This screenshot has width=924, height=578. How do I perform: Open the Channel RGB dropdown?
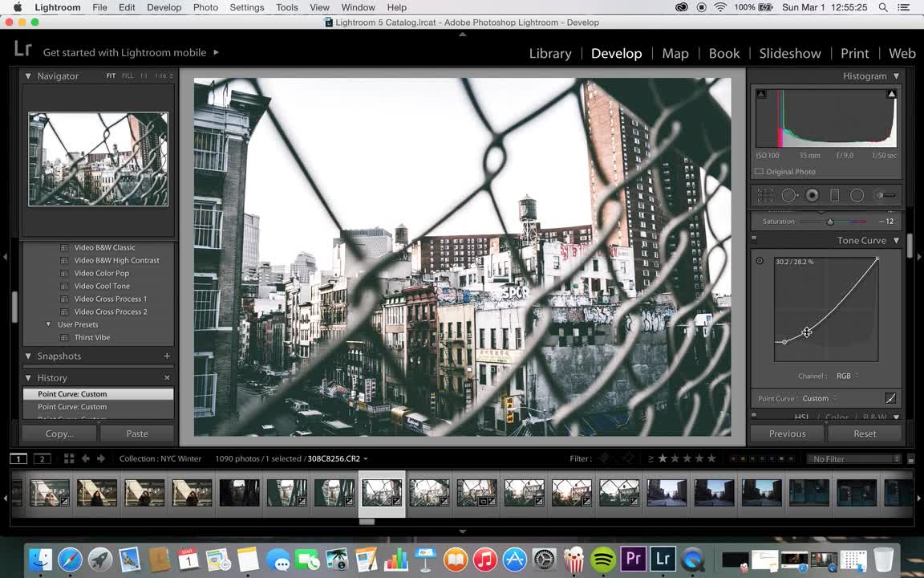[x=847, y=376]
